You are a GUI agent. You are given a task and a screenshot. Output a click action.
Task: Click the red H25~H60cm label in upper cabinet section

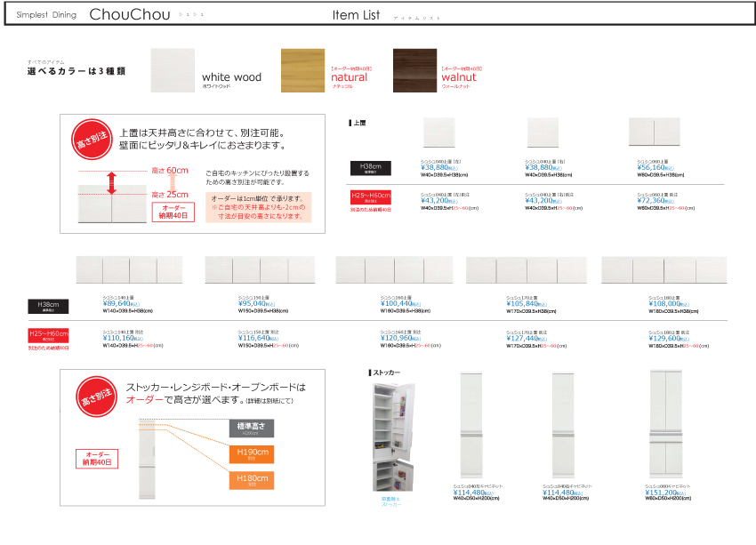(371, 196)
